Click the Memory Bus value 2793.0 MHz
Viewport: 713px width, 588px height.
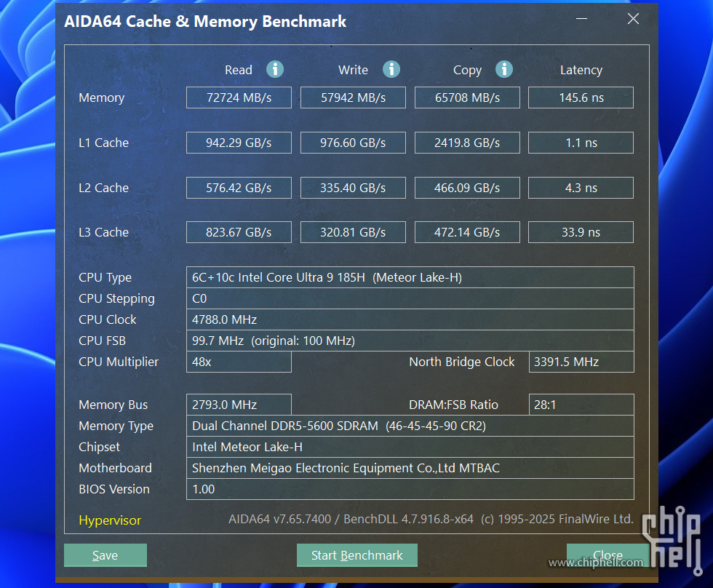[x=239, y=405]
